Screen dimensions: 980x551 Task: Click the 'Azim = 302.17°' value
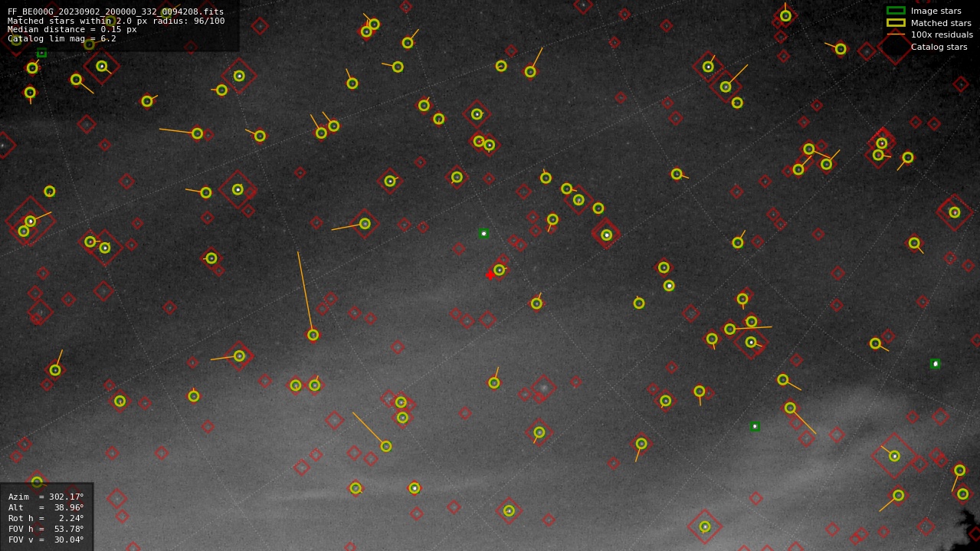pyautogui.click(x=46, y=497)
